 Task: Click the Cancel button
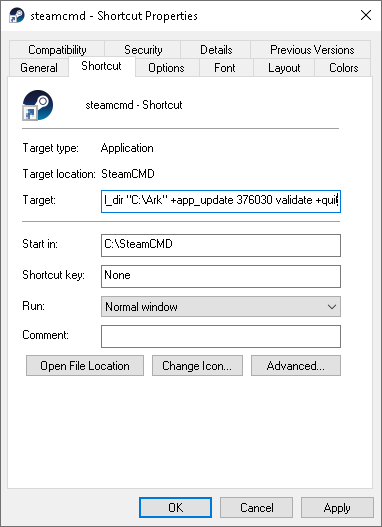click(256, 508)
